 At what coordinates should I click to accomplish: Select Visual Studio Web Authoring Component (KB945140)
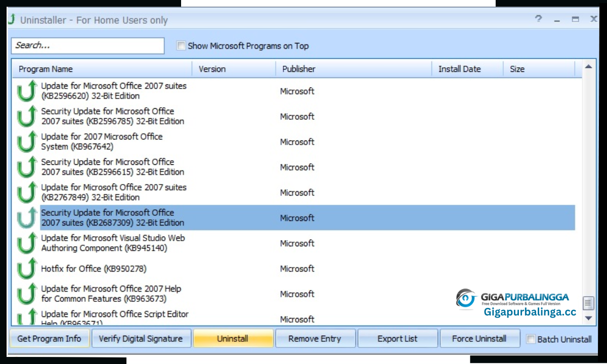113,243
